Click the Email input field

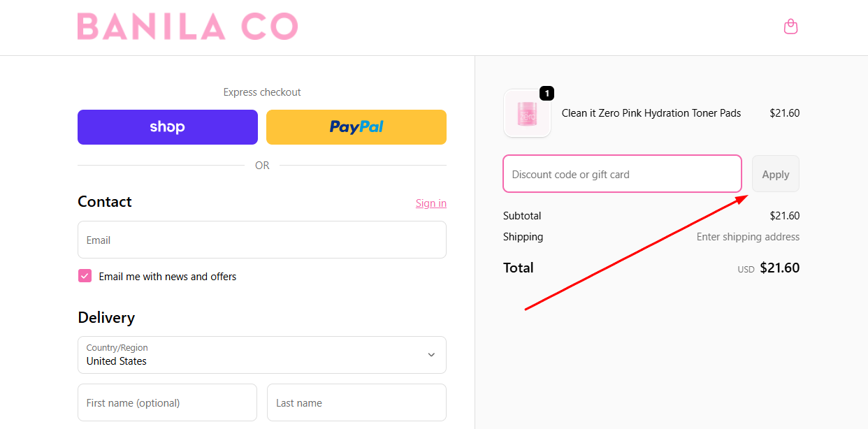click(262, 240)
